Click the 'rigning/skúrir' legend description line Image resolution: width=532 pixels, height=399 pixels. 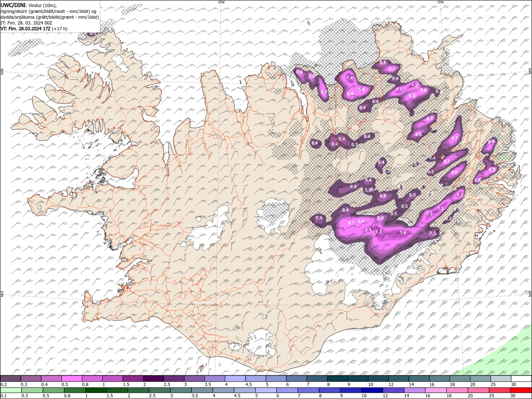(49, 11)
